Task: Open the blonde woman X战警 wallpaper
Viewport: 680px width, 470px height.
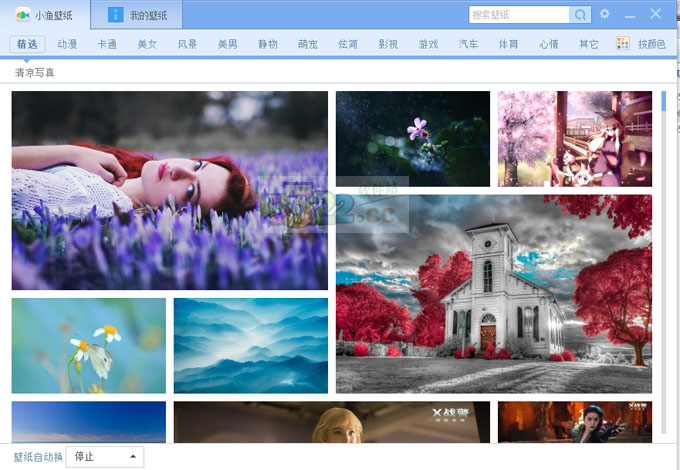Action: (332, 422)
